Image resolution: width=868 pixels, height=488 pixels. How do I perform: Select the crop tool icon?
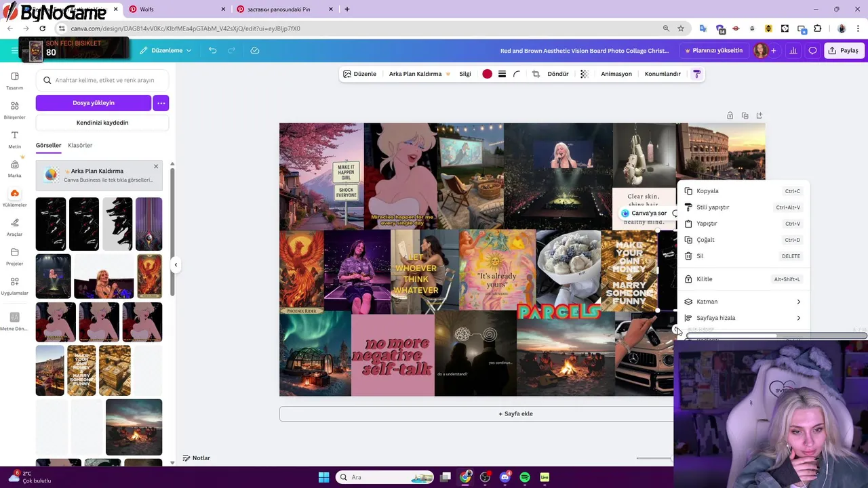coord(536,74)
